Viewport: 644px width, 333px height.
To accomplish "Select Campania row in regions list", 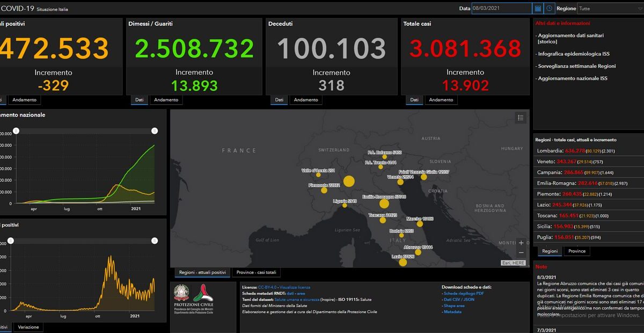I will point(589,172).
